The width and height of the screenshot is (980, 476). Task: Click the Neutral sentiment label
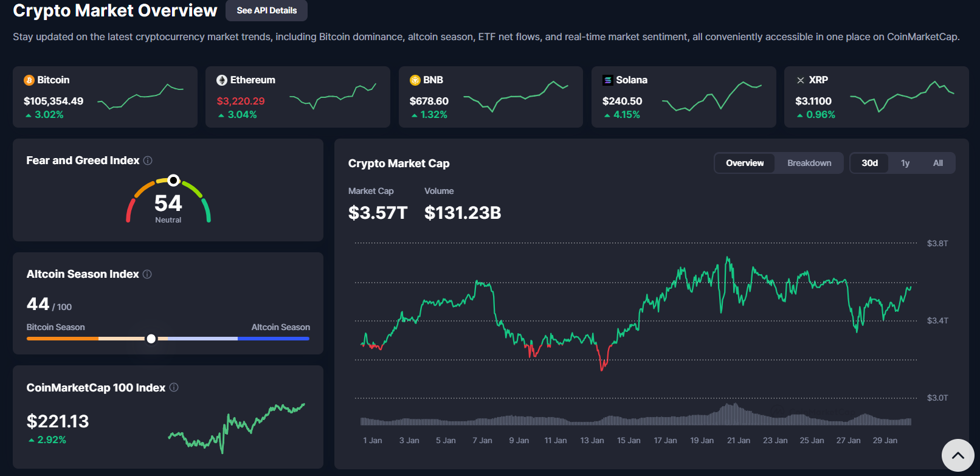click(x=168, y=220)
